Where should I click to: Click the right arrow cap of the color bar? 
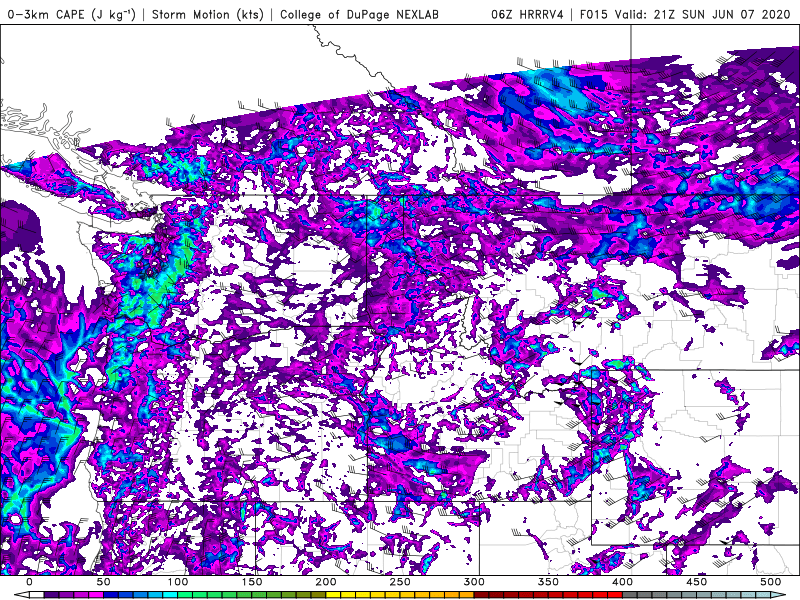(x=778, y=595)
